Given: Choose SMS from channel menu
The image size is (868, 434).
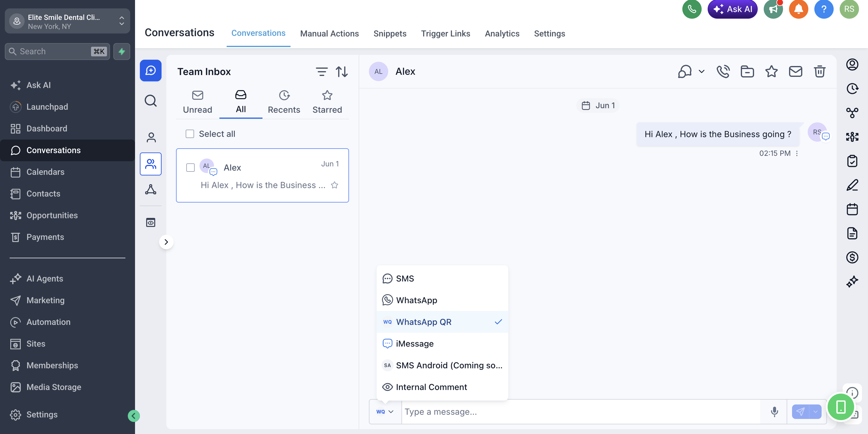Looking at the screenshot, I should point(442,278).
